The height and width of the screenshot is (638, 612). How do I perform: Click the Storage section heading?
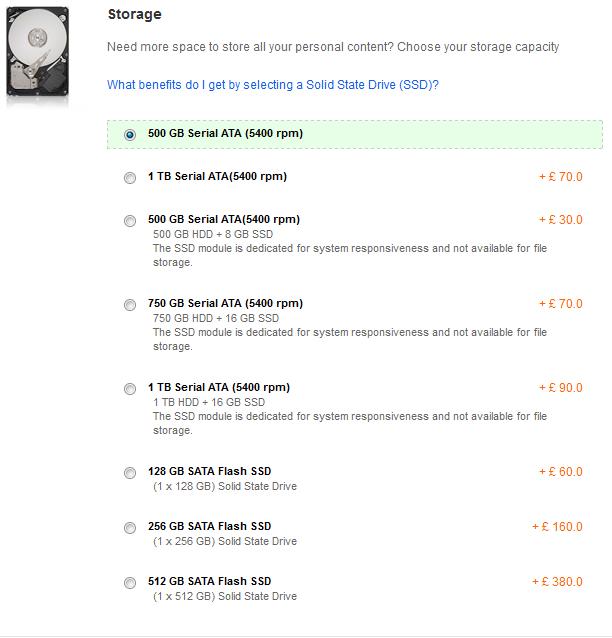tap(134, 14)
